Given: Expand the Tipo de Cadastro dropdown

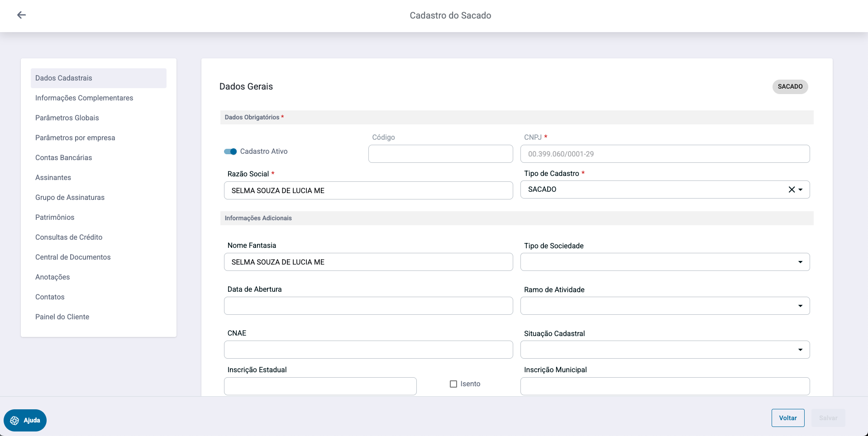Looking at the screenshot, I should click(x=801, y=190).
